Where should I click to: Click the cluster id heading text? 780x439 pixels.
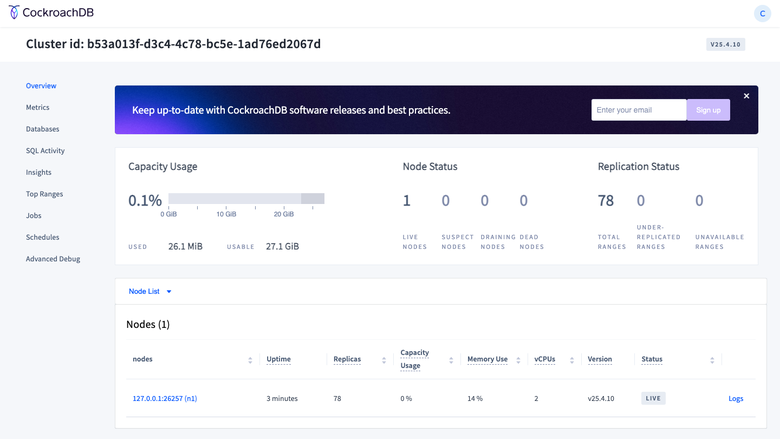(x=173, y=44)
